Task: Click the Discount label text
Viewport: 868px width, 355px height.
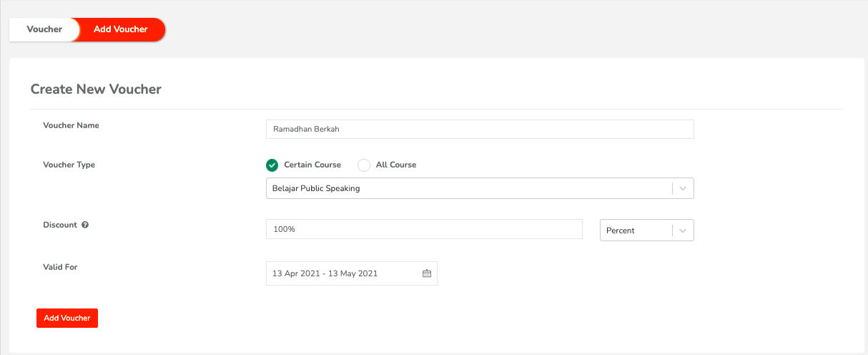Action: point(60,225)
